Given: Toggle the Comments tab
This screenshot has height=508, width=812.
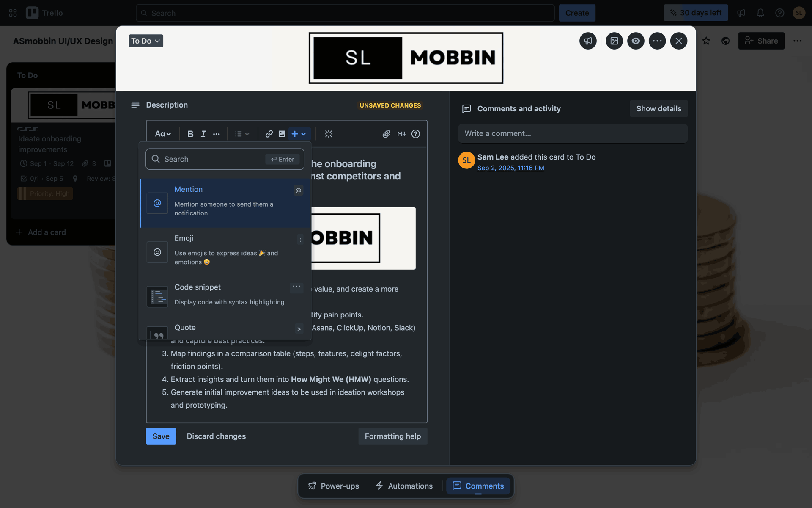Looking at the screenshot, I should [478, 486].
